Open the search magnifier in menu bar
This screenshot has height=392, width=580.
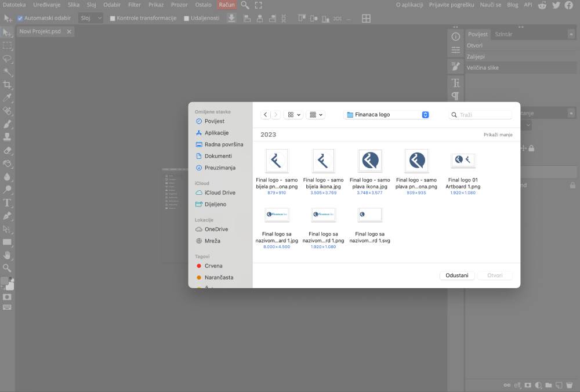[x=245, y=5]
